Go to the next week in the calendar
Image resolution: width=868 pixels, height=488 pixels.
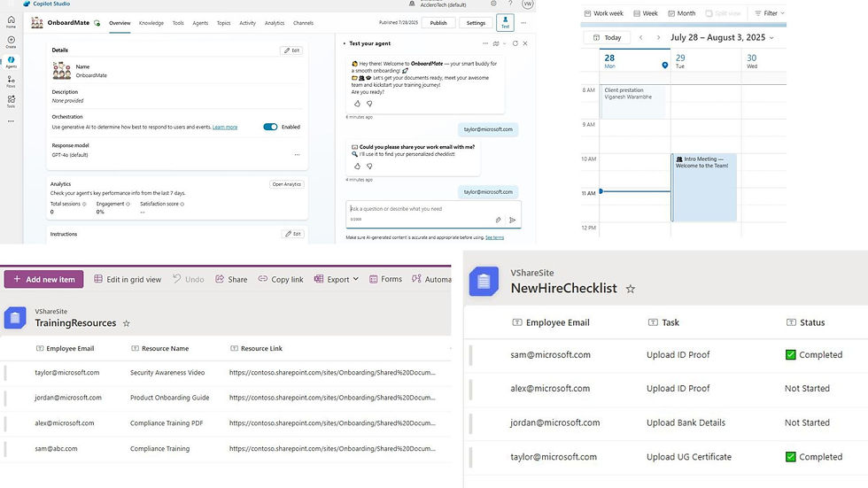coord(658,37)
